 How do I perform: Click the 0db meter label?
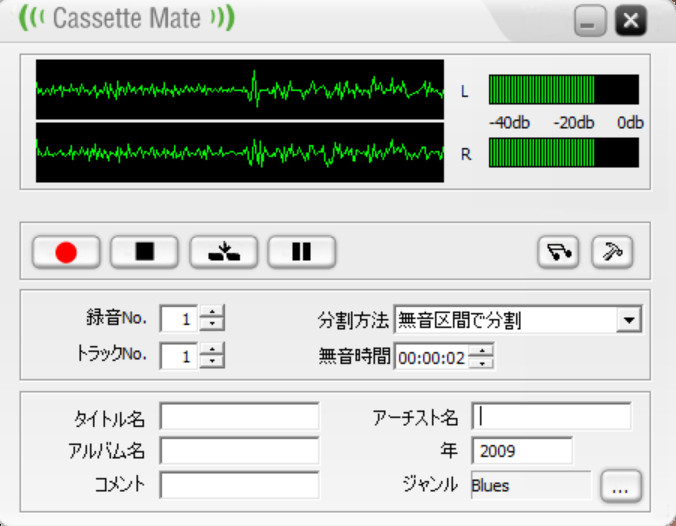click(x=630, y=123)
